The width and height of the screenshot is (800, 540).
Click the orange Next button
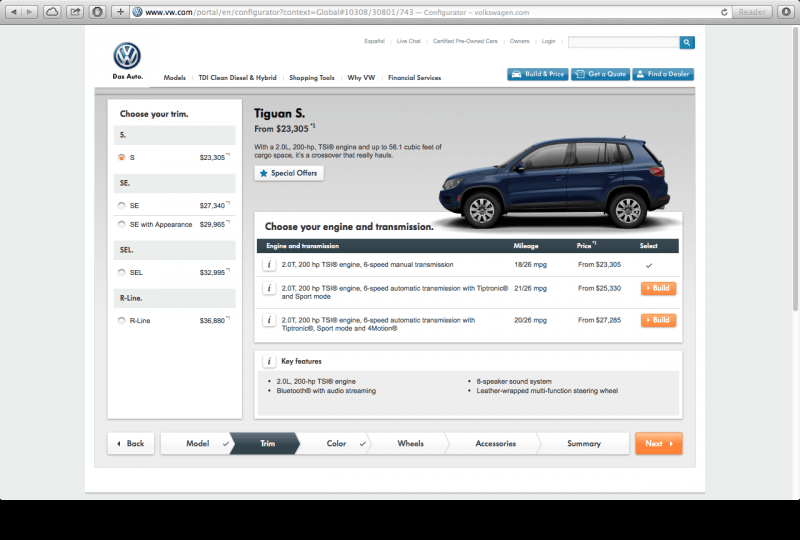(659, 444)
